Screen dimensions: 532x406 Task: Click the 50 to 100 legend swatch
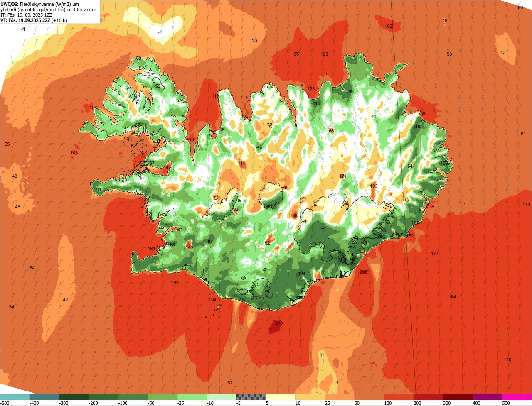[369, 397]
